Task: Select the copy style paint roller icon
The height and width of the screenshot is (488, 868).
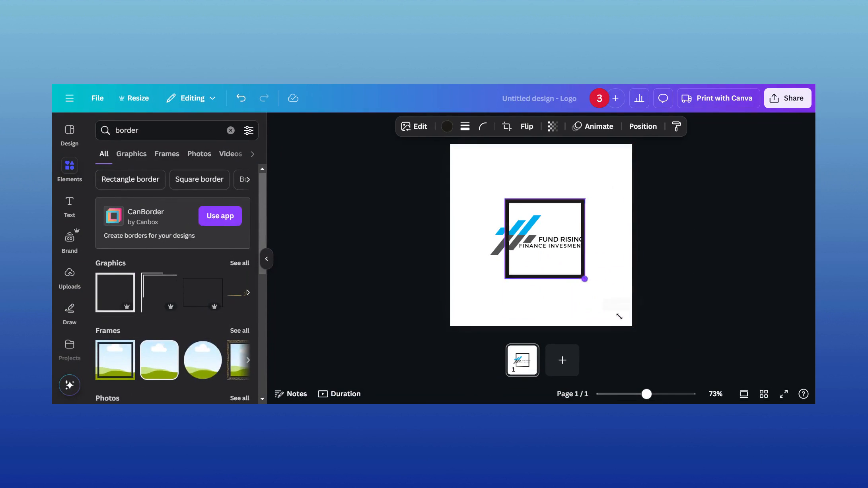Action: [x=677, y=126]
